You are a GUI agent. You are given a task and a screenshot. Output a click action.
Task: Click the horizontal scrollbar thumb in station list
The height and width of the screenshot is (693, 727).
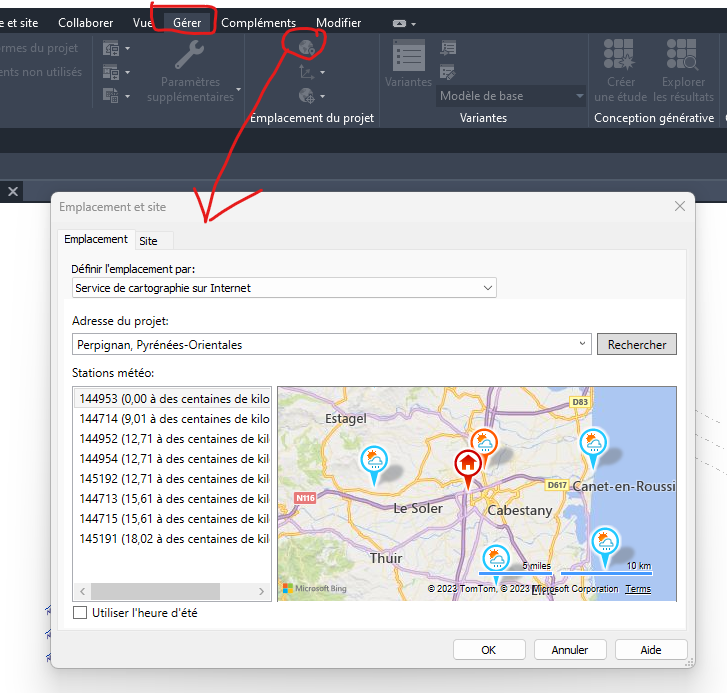click(155, 591)
